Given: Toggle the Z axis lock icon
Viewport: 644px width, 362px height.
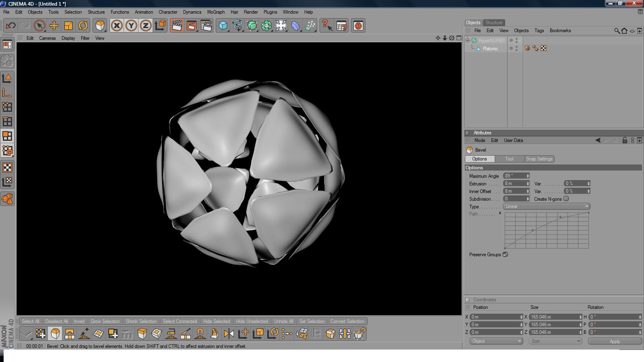Looking at the screenshot, I should point(145,26).
